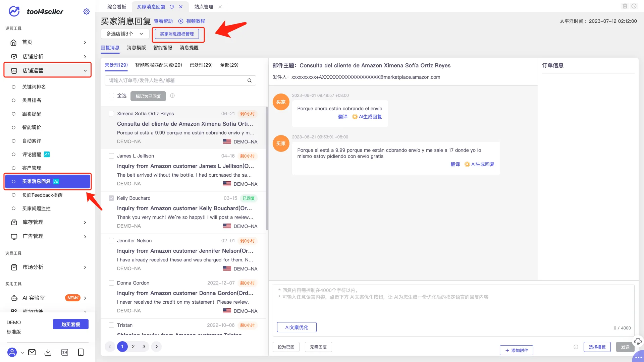The width and height of the screenshot is (644, 362).
Task: Open the download icon in the bottom bar
Action: (x=48, y=352)
